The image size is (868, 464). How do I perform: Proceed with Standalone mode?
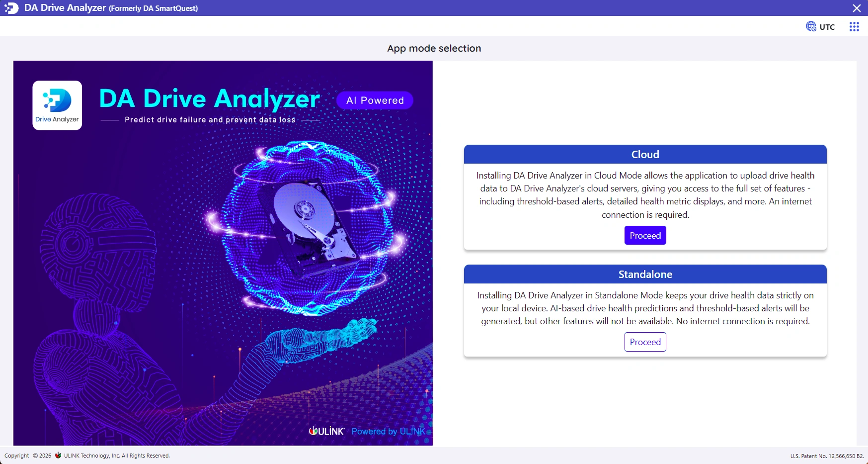coord(645,342)
